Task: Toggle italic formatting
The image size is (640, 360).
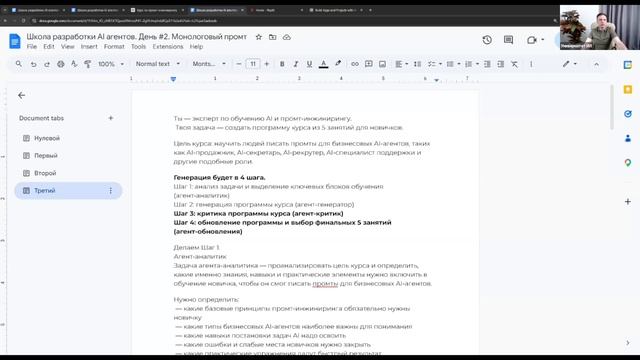Action: point(296,64)
